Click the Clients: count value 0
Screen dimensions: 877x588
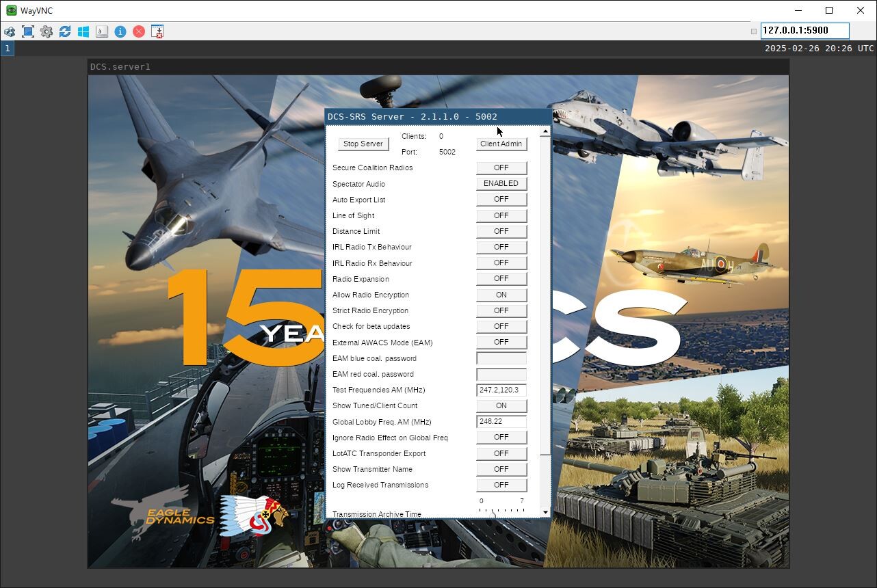[441, 136]
